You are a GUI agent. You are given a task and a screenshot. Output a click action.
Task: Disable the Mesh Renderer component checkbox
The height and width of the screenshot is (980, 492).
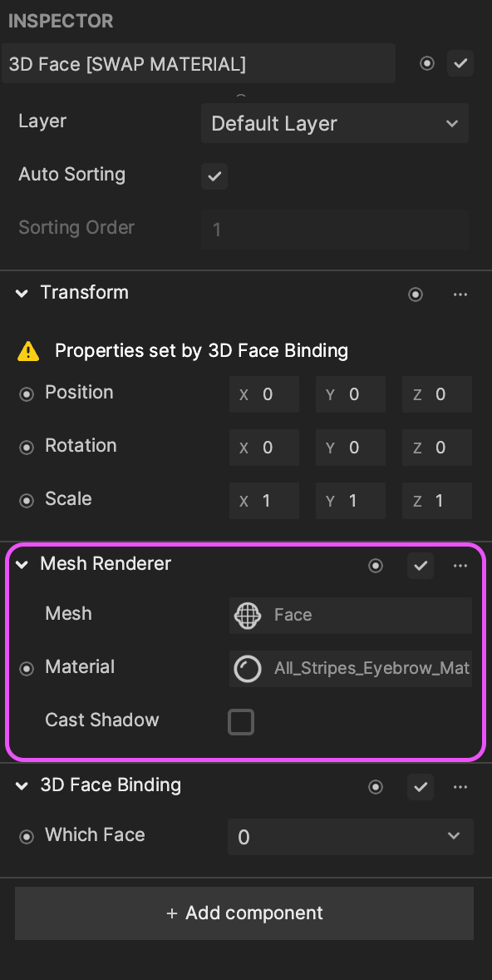(x=421, y=566)
